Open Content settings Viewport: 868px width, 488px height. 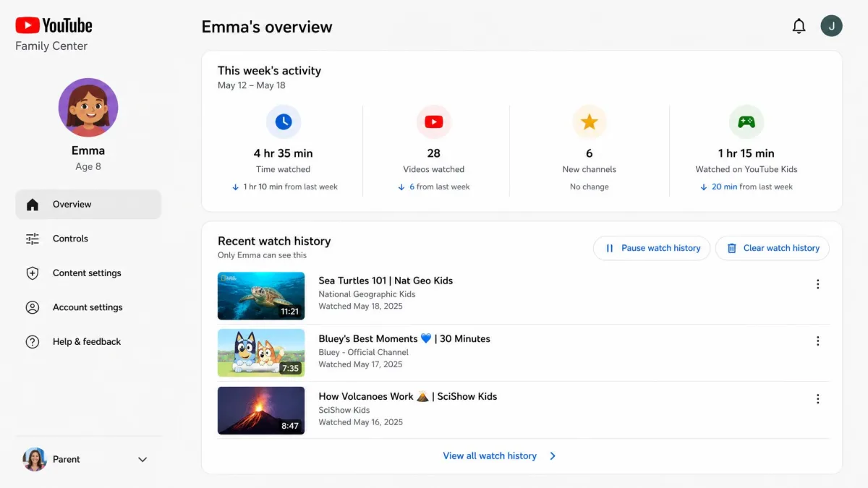(88, 273)
